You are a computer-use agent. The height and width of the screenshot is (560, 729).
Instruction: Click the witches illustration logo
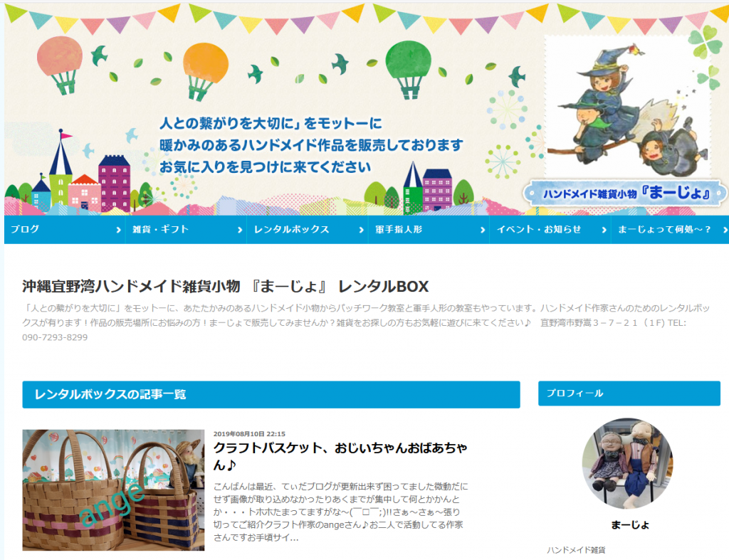pyautogui.click(x=628, y=106)
